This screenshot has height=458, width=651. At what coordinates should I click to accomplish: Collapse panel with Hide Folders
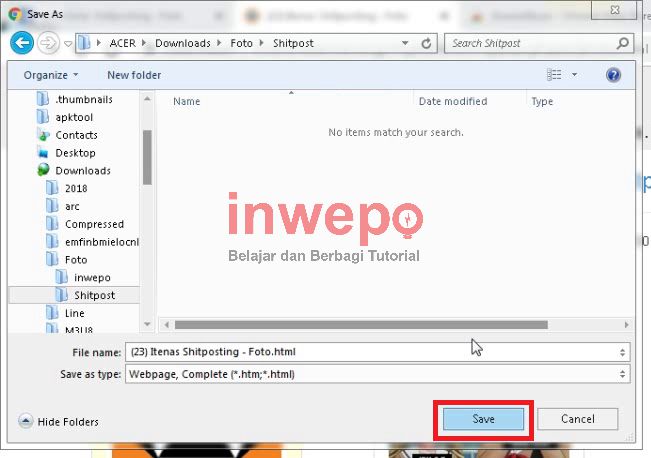(x=59, y=422)
